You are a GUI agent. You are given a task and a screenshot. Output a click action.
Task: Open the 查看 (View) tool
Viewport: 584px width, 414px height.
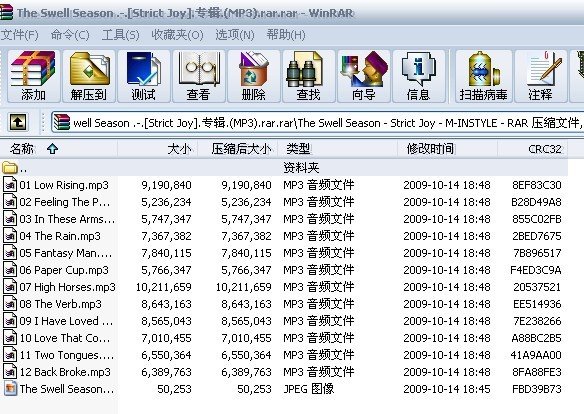[198, 76]
